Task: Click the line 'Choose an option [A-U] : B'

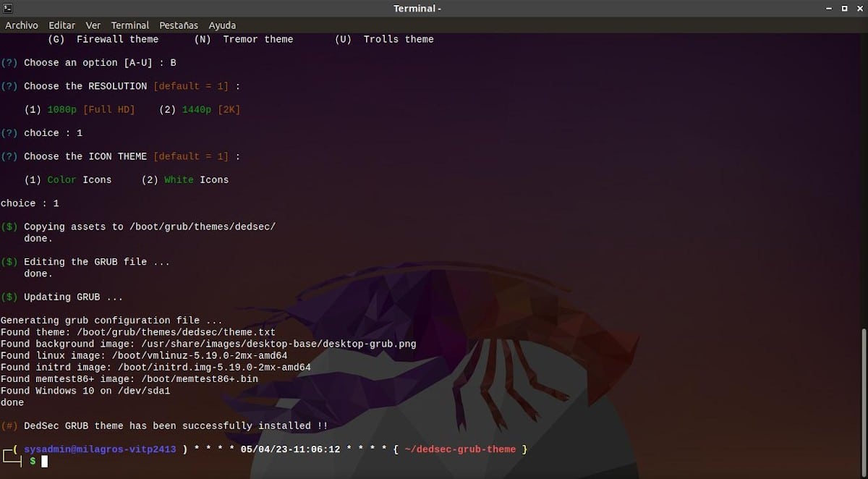Action: 88,63
